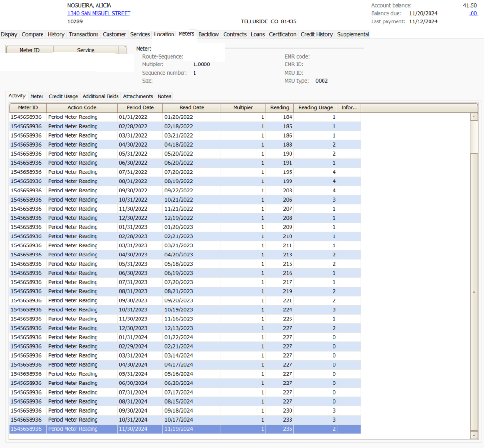Sort by the Action Code column header

click(x=82, y=107)
